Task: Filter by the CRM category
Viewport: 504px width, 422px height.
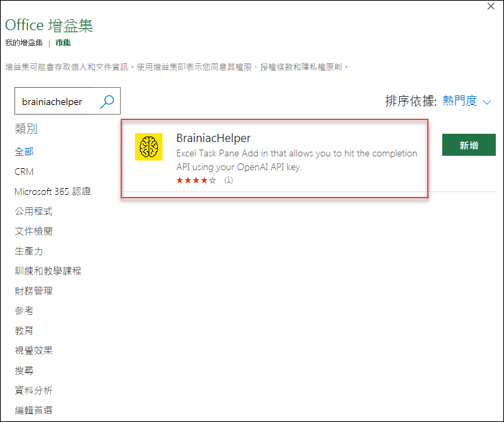Action: coord(24,172)
